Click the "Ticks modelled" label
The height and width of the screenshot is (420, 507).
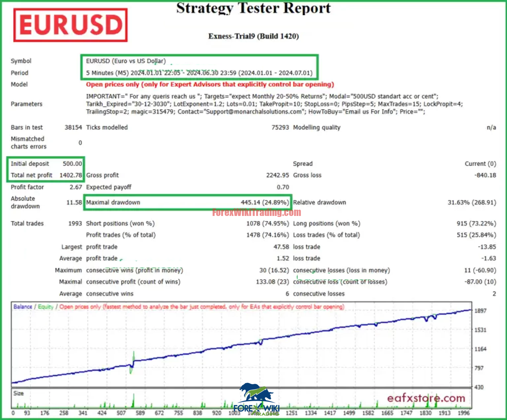click(107, 127)
